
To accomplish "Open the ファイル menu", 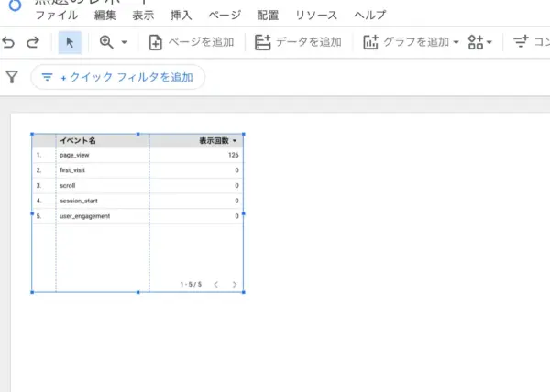I will (57, 16).
